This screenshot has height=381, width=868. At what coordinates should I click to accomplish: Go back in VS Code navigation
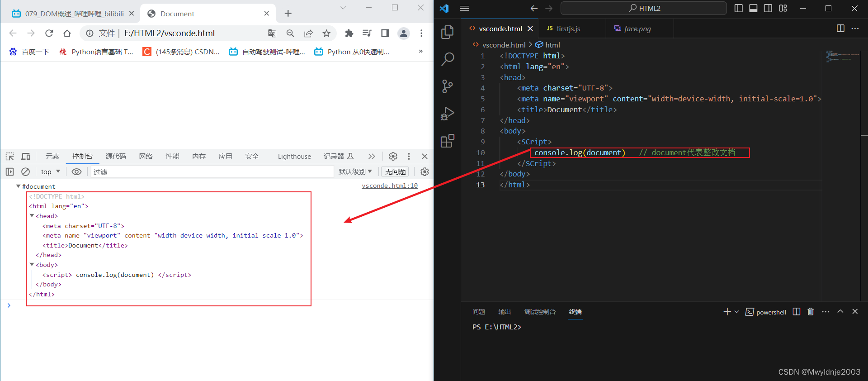534,8
